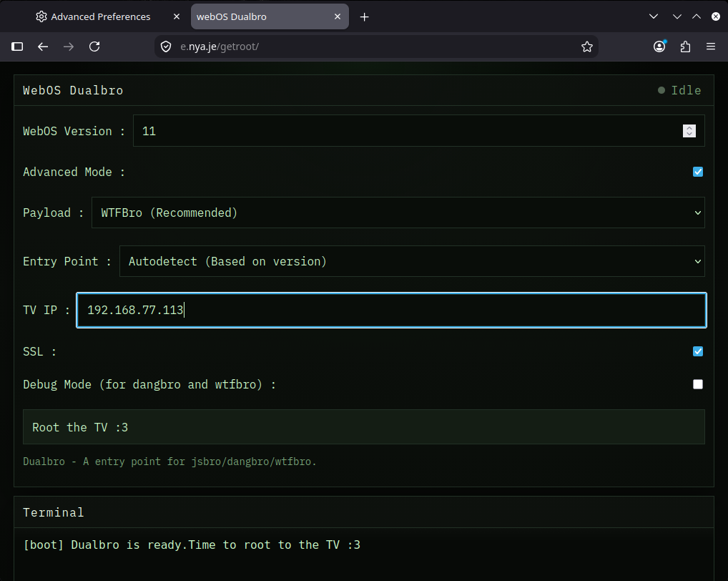728x581 pixels.
Task: Open the list all tabs chevron
Action: pos(654,16)
